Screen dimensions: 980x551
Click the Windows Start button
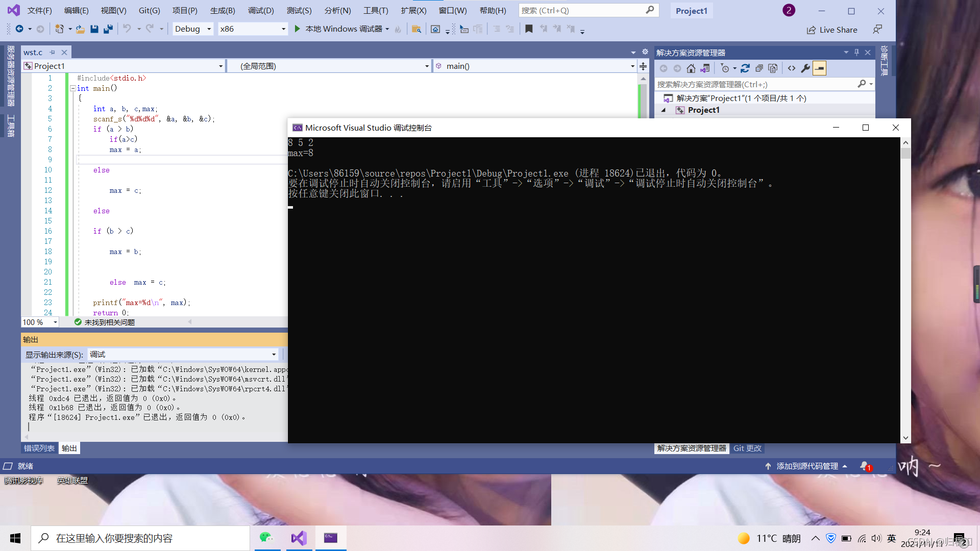(15, 538)
